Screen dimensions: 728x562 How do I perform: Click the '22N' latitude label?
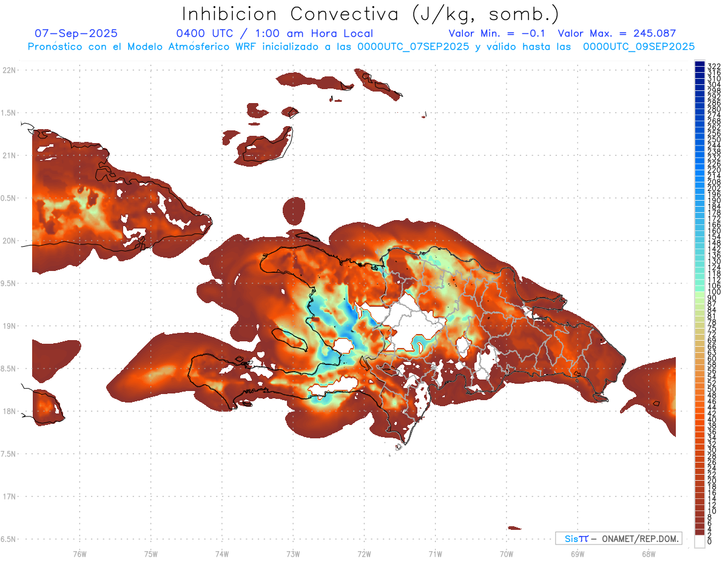point(8,70)
